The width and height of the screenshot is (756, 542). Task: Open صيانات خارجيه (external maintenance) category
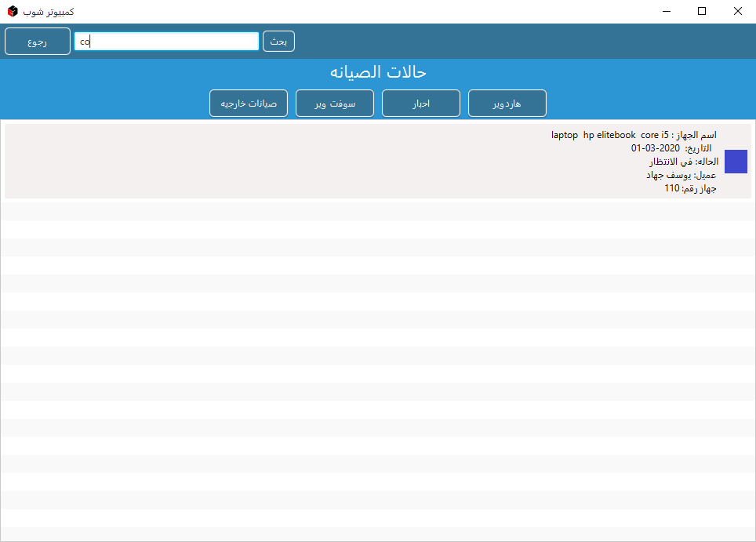coord(248,104)
